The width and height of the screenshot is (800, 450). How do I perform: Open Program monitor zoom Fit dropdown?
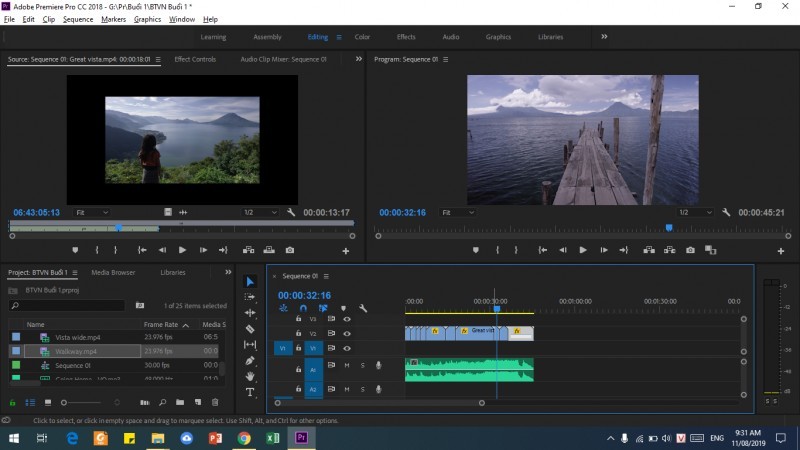coord(458,212)
